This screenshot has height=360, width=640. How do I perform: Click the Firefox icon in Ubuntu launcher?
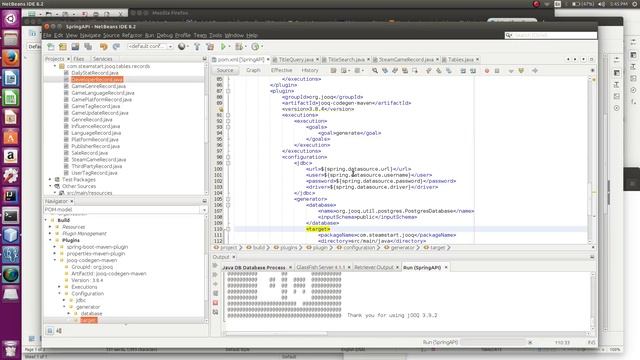coord(11,58)
